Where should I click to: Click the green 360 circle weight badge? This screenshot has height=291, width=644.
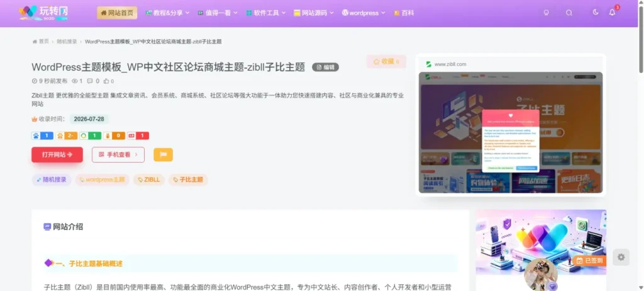[x=91, y=136]
